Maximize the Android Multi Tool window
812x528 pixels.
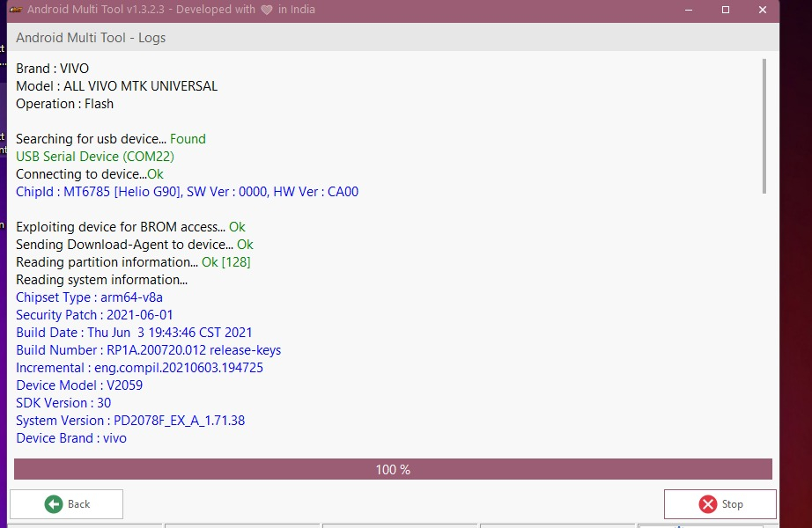(x=726, y=11)
